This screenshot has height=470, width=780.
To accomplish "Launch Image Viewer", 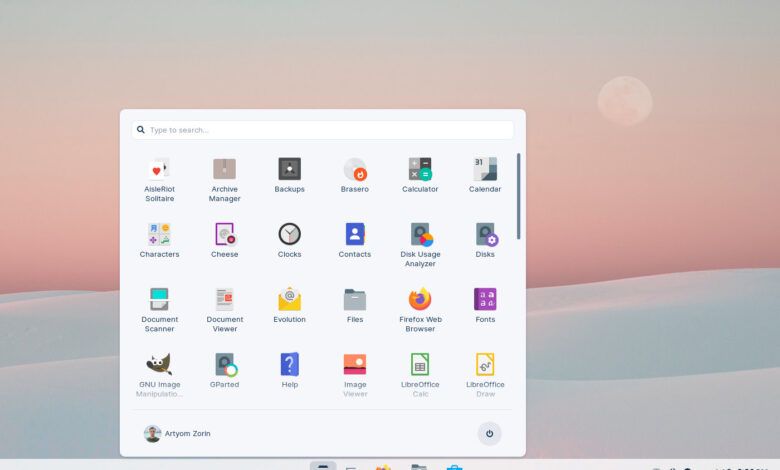I will [355, 375].
